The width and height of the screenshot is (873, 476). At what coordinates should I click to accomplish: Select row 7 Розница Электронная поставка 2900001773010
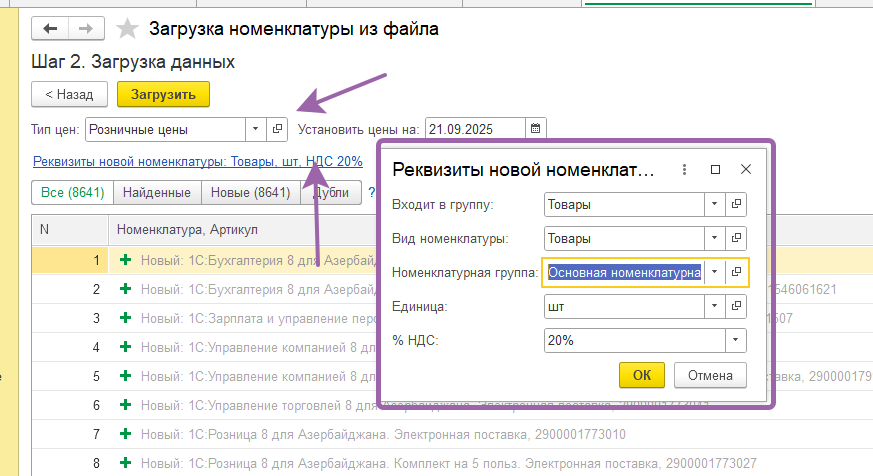[452, 434]
